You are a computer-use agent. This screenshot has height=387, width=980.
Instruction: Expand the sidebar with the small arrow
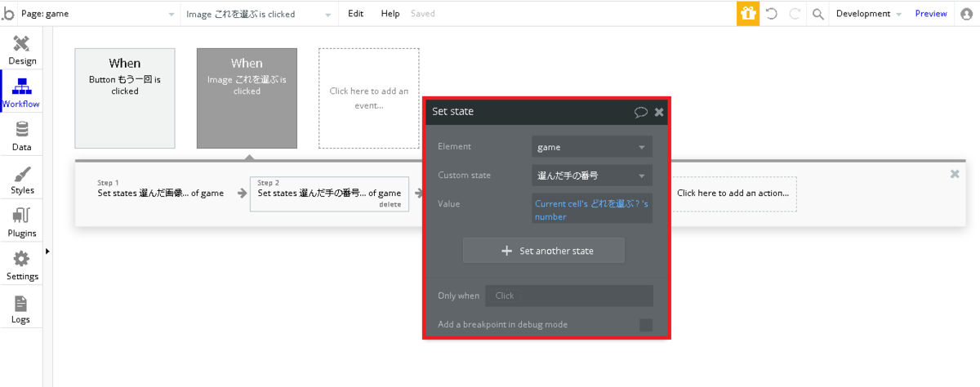point(47,251)
